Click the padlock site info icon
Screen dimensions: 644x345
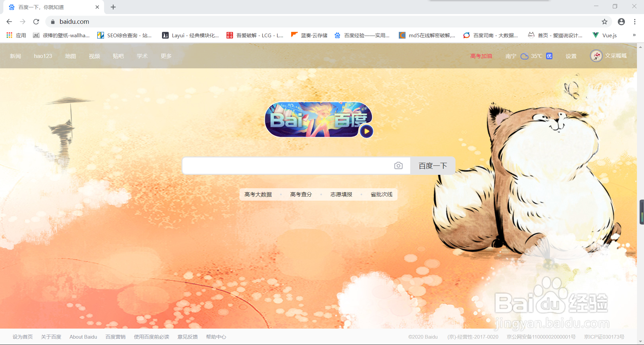click(x=53, y=22)
